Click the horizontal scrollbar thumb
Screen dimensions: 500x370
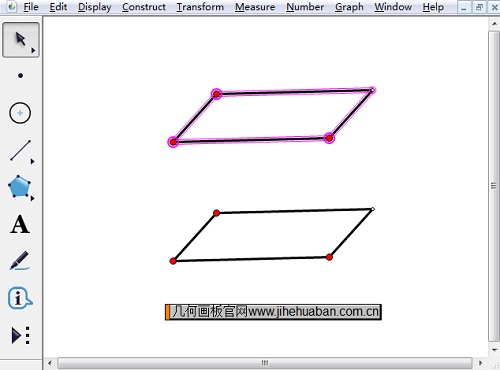click(265, 363)
